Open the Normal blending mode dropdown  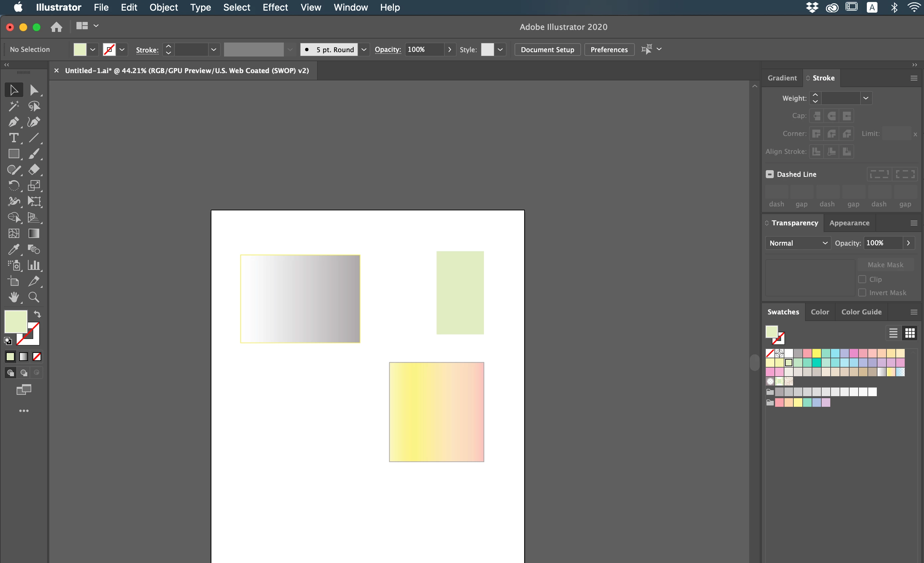[798, 243]
